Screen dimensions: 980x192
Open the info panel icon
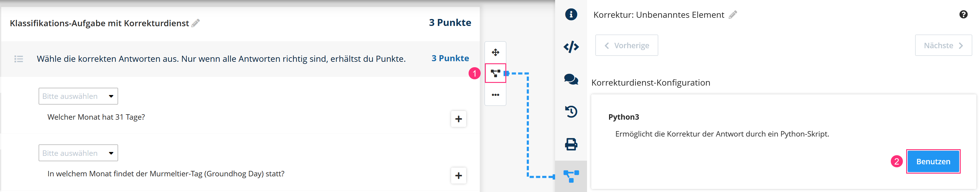click(571, 14)
